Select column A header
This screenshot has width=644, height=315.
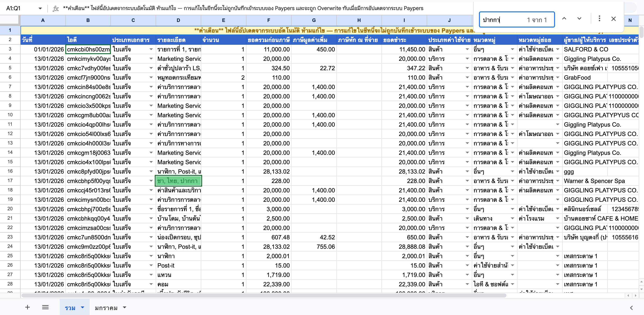[x=43, y=20]
